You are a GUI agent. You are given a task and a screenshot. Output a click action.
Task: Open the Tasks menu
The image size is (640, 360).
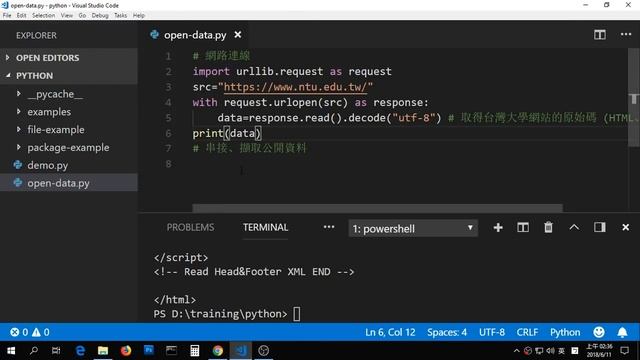[x=120, y=15]
